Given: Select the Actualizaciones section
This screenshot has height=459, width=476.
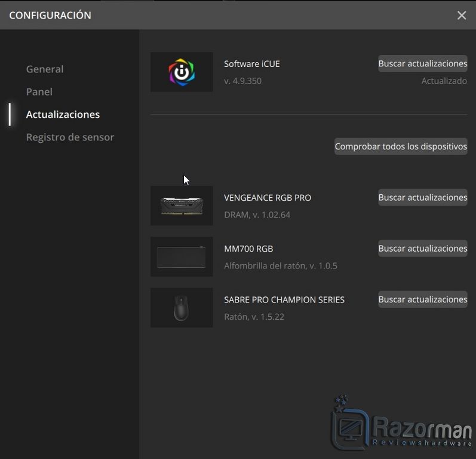Looking at the screenshot, I should point(63,115).
